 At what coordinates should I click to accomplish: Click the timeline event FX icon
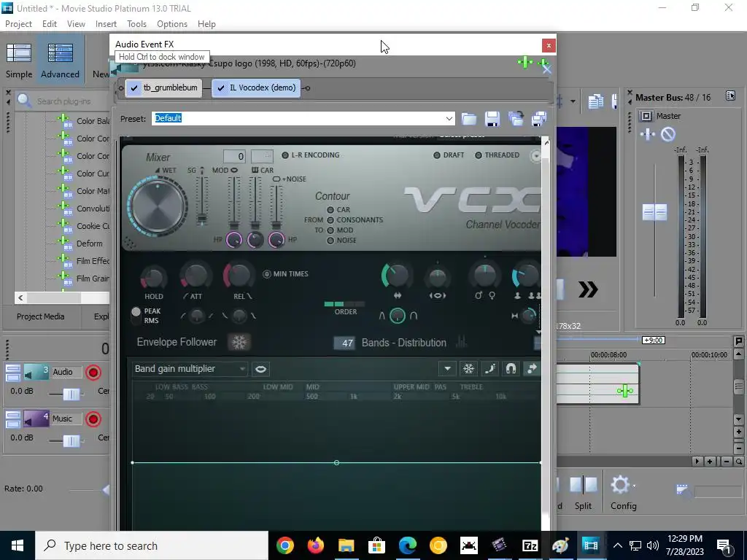[624, 392]
